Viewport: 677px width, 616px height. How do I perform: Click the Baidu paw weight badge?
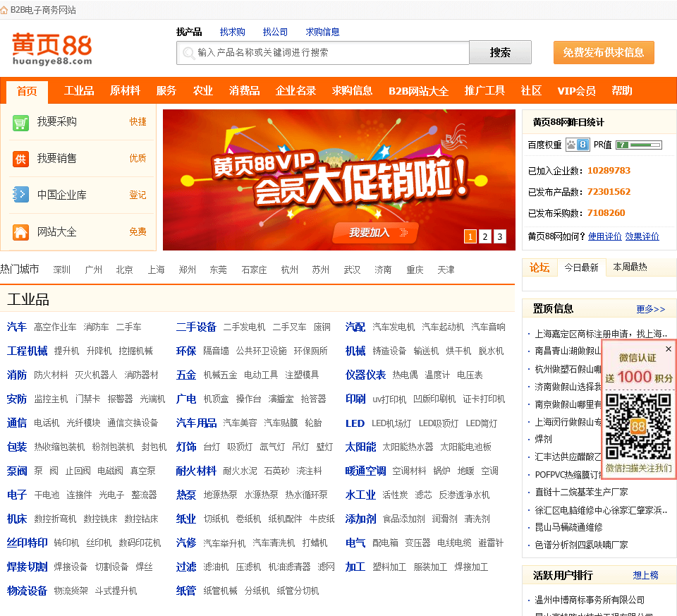click(578, 145)
